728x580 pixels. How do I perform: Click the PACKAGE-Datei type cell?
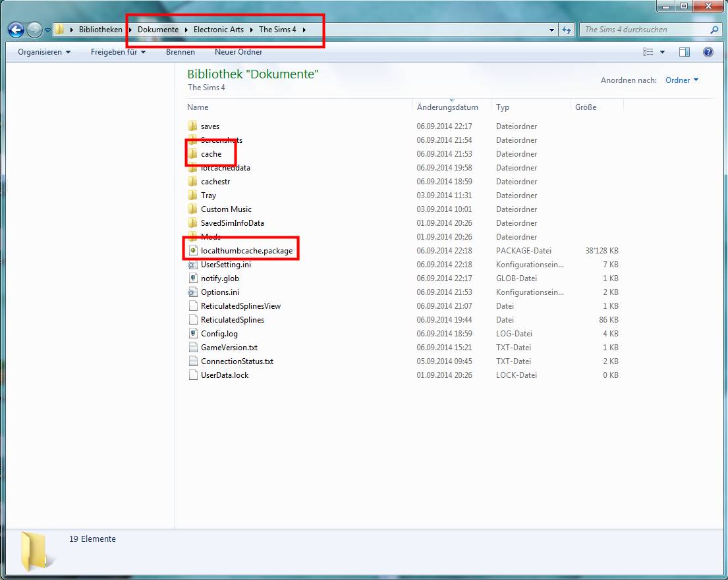[x=523, y=251]
